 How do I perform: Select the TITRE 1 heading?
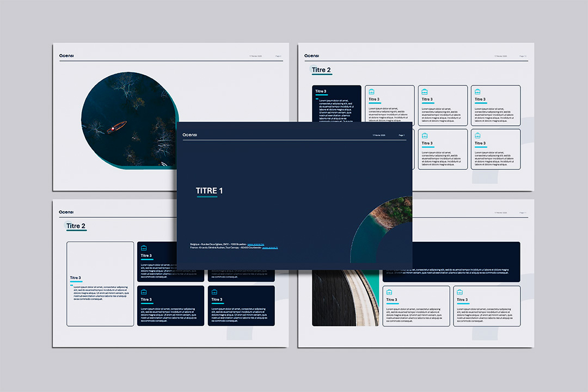tap(209, 191)
